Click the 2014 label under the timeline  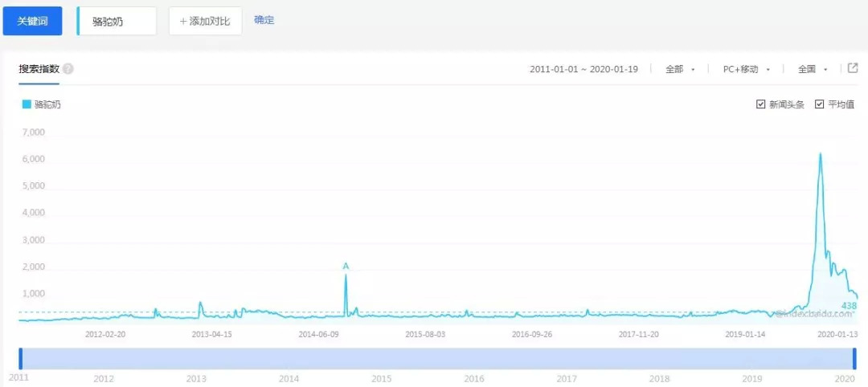point(289,379)
